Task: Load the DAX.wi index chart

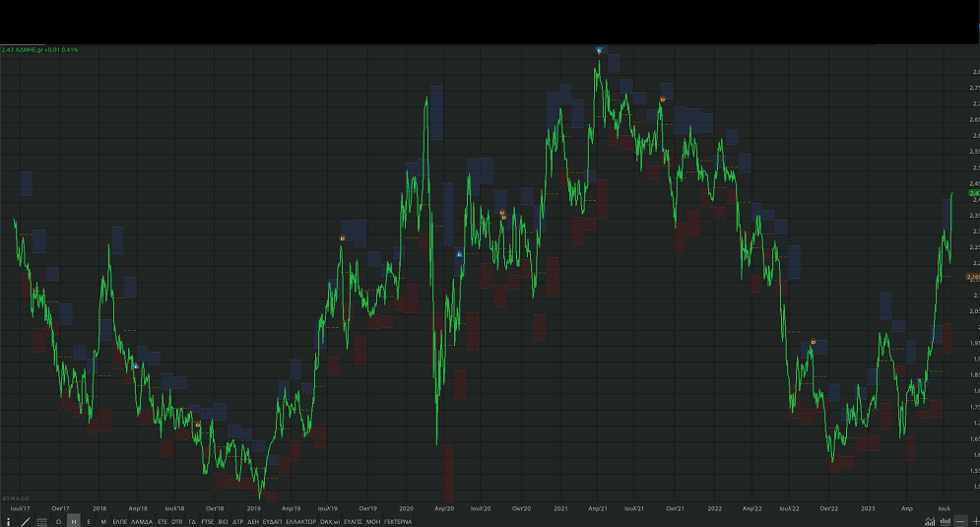Action: click(330, 521)
